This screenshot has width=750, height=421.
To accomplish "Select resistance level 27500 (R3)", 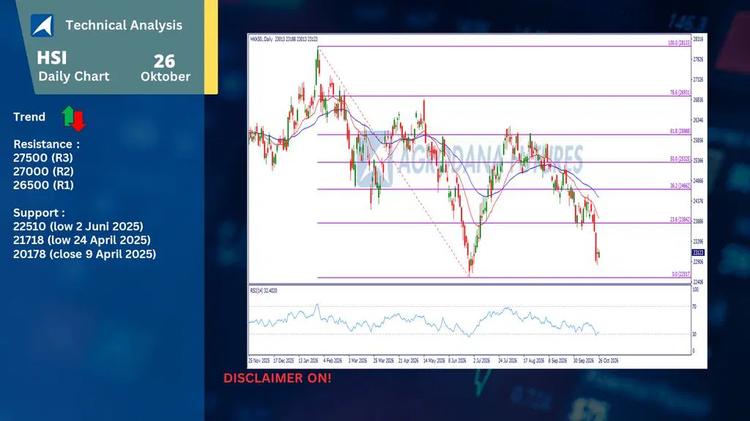I will coord(43,158).
